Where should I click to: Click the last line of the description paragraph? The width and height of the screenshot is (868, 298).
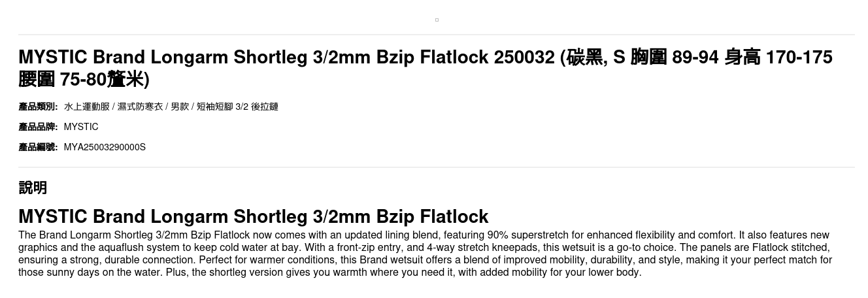tap(329, 273)
